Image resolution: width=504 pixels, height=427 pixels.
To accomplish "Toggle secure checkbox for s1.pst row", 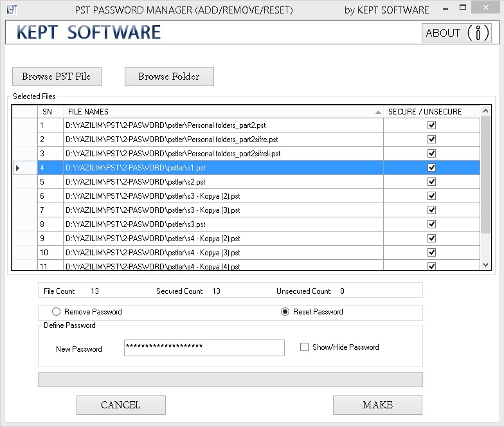I will pyautogui.click(x=431, y=167).
